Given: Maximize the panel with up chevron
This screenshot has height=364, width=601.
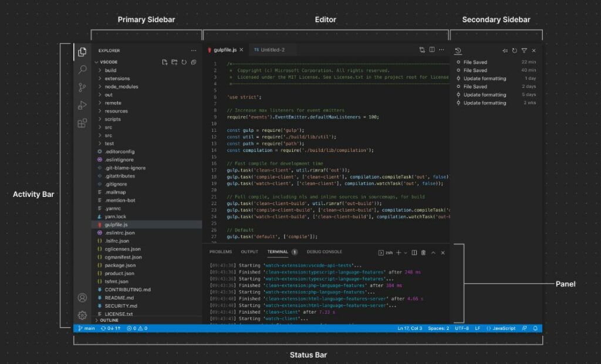Looking at the screenshot, I should [x=433, y=253].
